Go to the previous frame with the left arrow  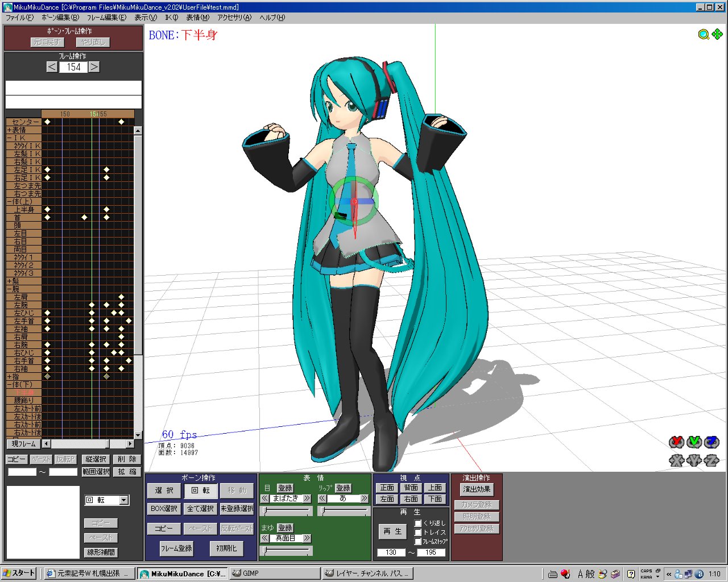point(52,67)
